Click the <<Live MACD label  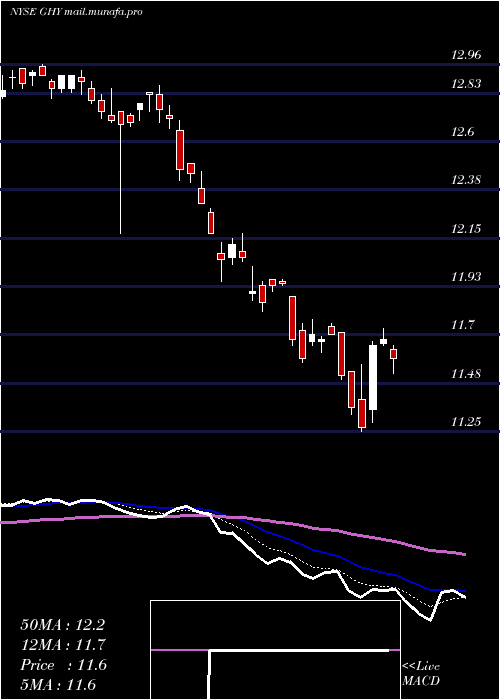421,674
